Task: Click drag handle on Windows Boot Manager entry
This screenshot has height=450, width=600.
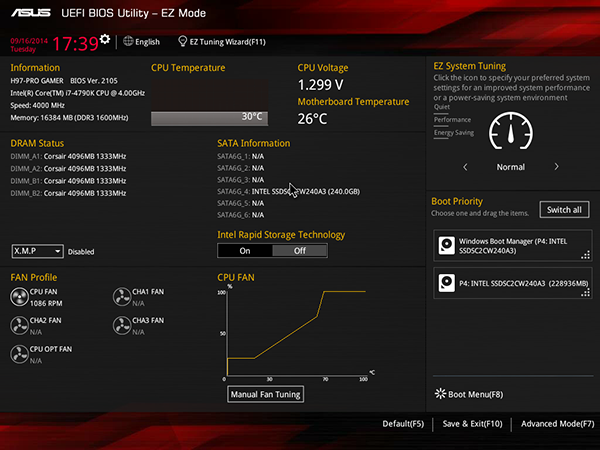Action: coord(585,255)
